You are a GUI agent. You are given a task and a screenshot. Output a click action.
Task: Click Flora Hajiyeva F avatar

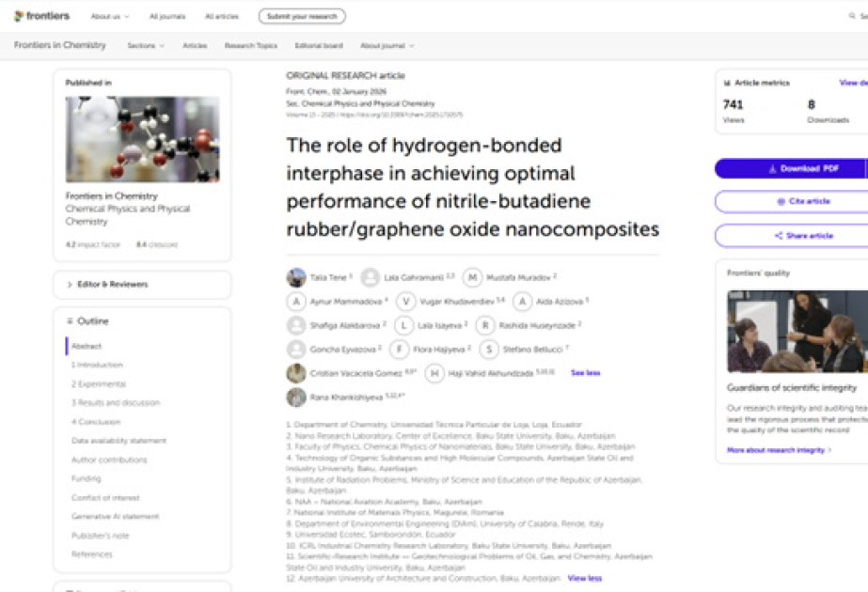tap(399, 350)
